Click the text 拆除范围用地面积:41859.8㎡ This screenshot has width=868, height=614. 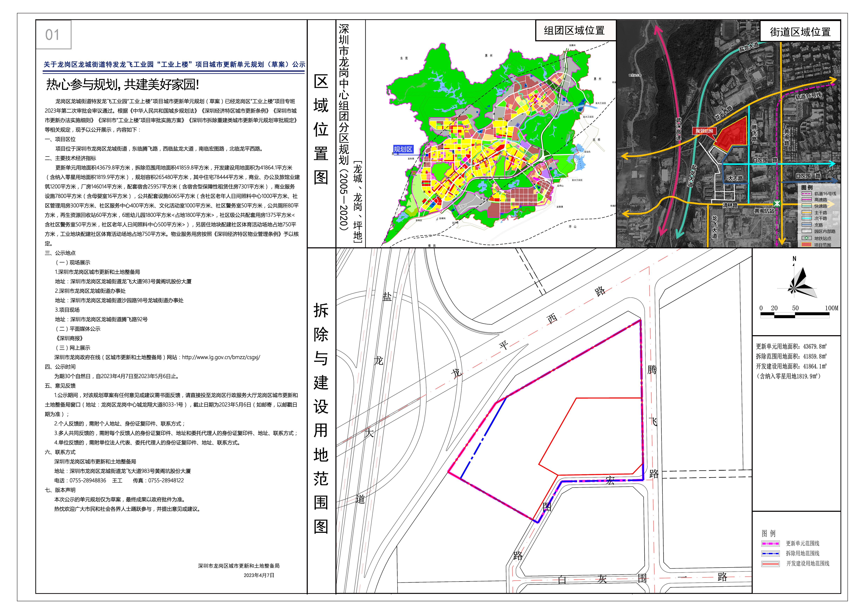point(791,356)
